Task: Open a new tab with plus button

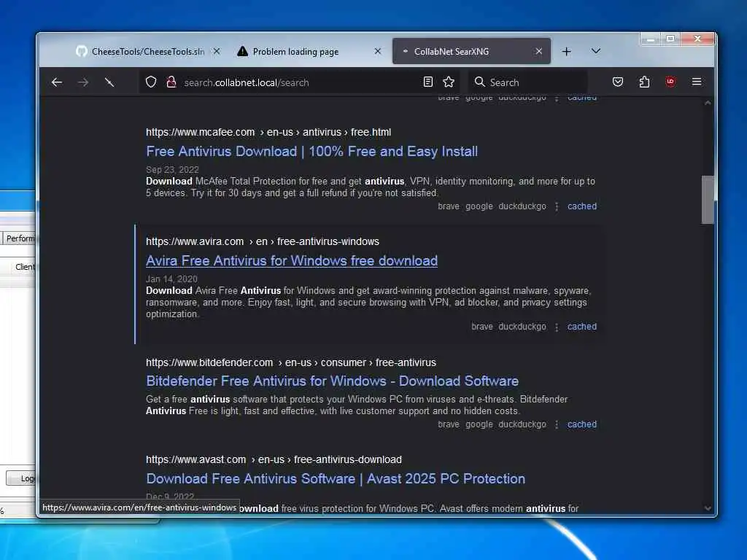Action: 566,52
